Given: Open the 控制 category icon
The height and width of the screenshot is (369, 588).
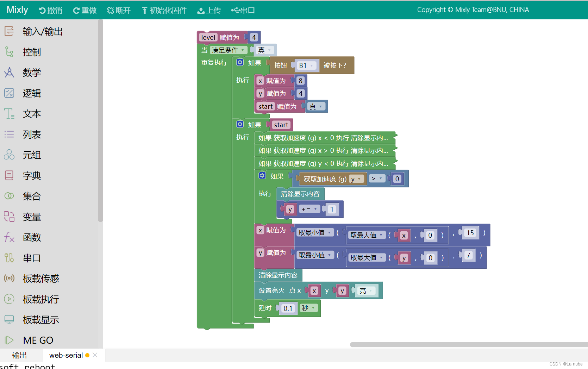Looking at the screenshot, I should tap(9, 52).
